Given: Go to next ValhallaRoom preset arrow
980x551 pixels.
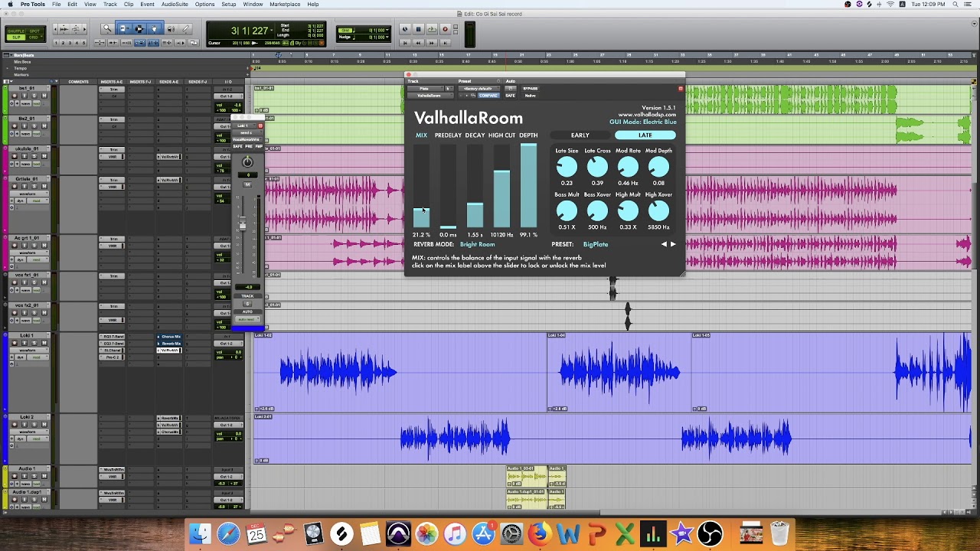Looking at the screenshot, I should tap(673, 244).
